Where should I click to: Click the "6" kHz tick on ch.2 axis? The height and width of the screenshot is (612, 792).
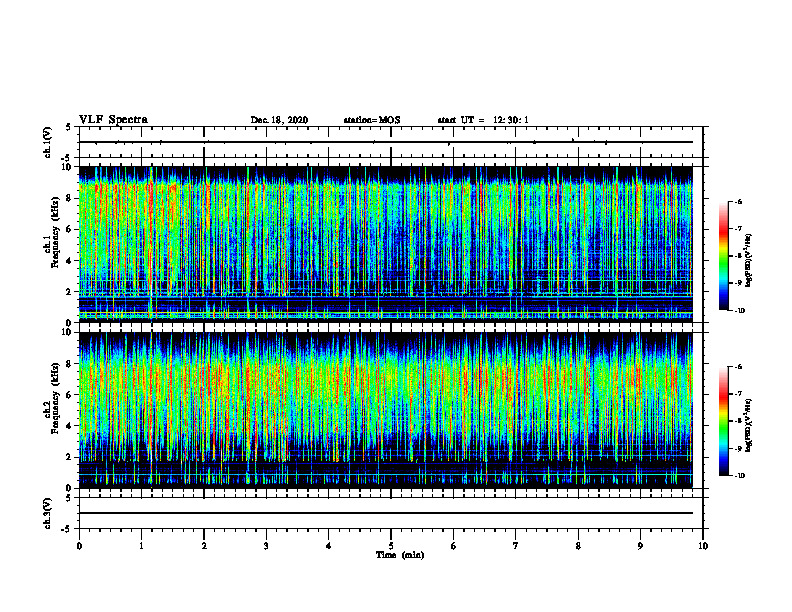click(70, 395)
